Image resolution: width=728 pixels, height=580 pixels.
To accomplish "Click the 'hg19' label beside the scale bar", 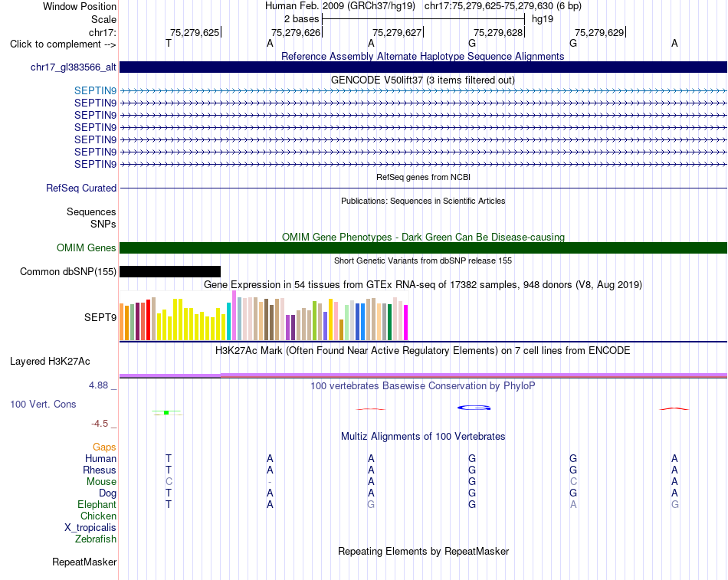I will [x=543, y=19].
